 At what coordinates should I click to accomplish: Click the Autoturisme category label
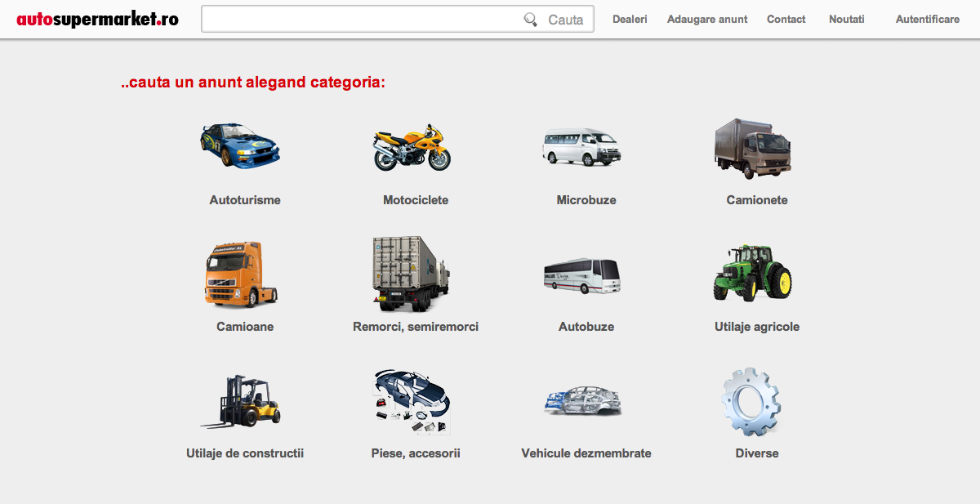point(245,200)
